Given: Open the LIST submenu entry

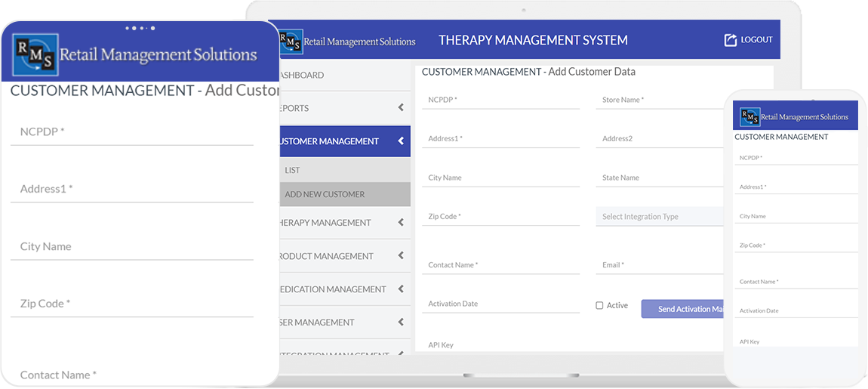Looking at the screenshot, I should click(x=344, y=170).
